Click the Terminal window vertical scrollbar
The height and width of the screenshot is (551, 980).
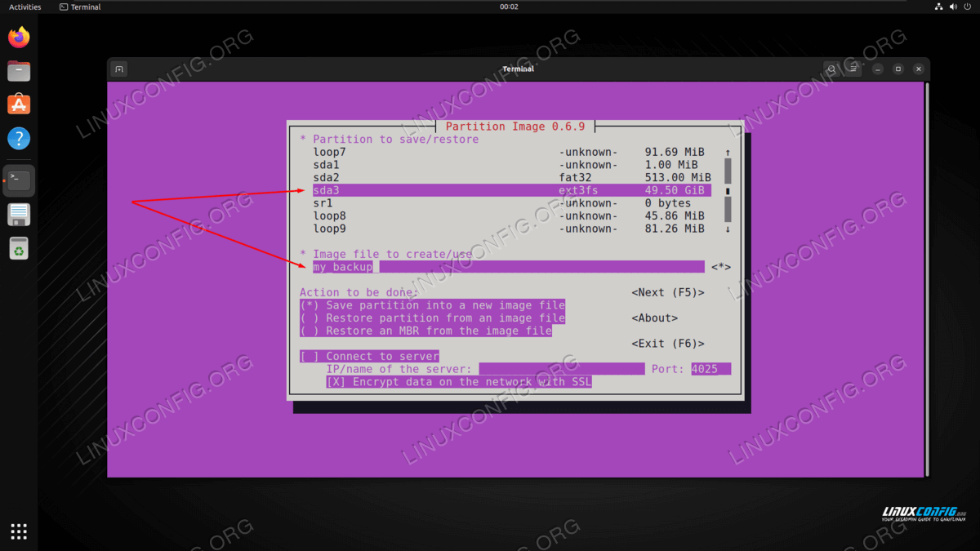[927, 278]
